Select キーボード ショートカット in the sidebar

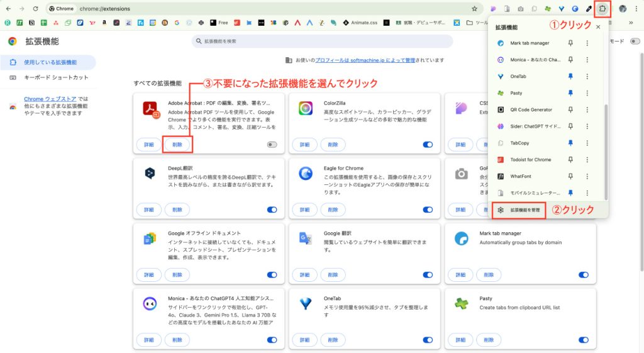[56, 77]
